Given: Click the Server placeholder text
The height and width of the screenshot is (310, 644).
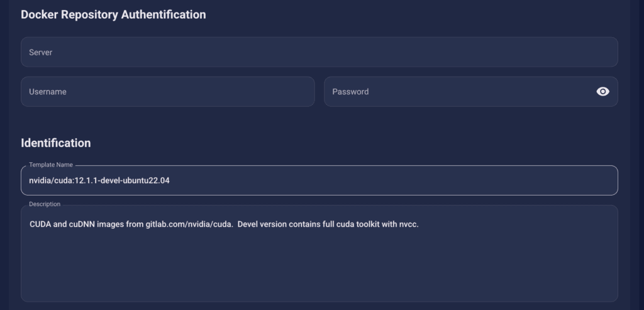Looking at the screenshot, I should click(41, 53).
